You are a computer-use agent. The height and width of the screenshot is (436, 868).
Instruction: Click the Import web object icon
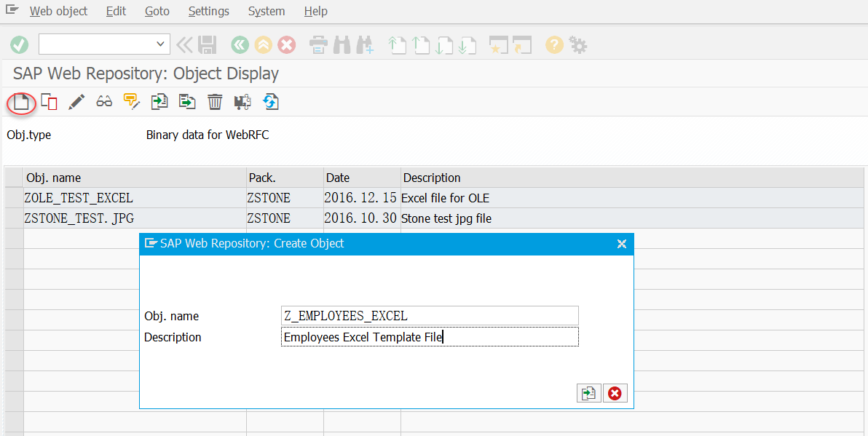(x=159, y=102)
